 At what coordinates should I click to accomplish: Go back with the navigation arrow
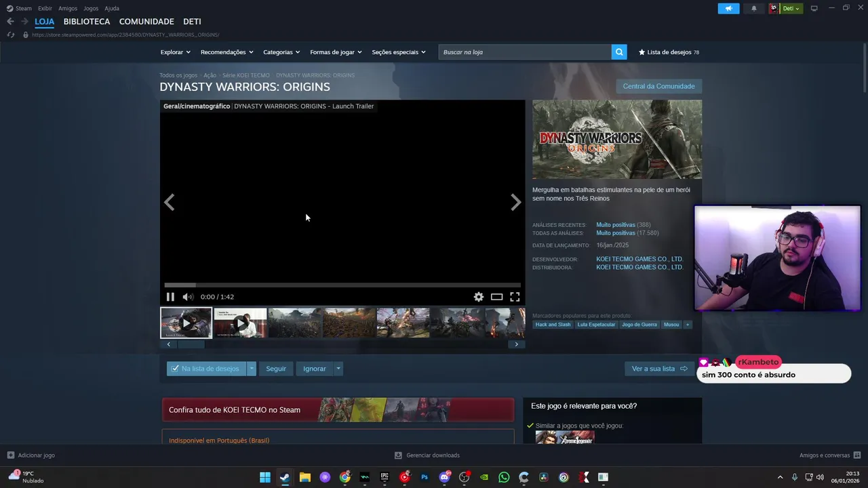pyautogui.click(x=10, y=22)
